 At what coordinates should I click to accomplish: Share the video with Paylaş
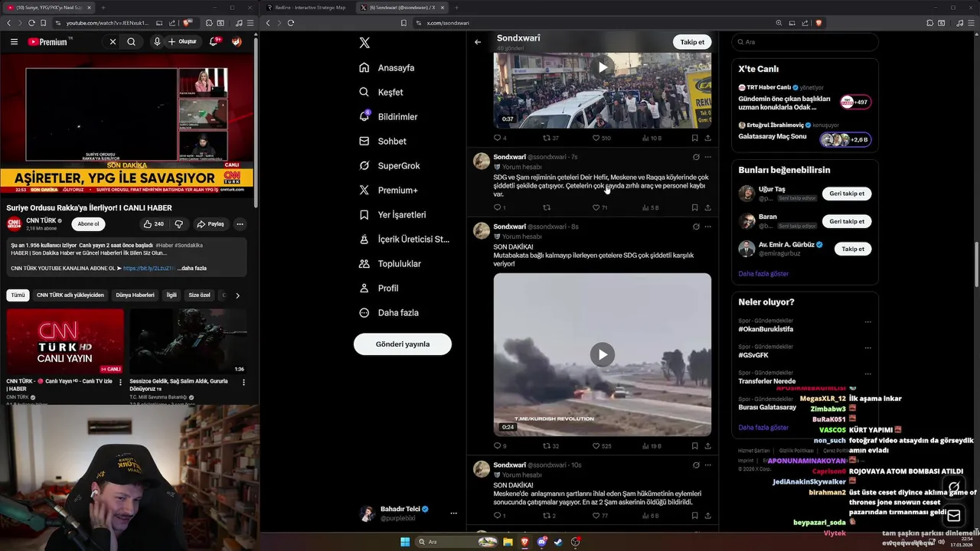click(x=211, y=224)
